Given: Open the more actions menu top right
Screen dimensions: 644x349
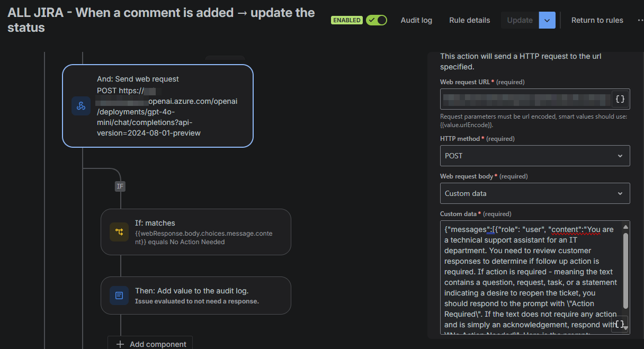Looking at the screenshot, I should click(639, 20).
